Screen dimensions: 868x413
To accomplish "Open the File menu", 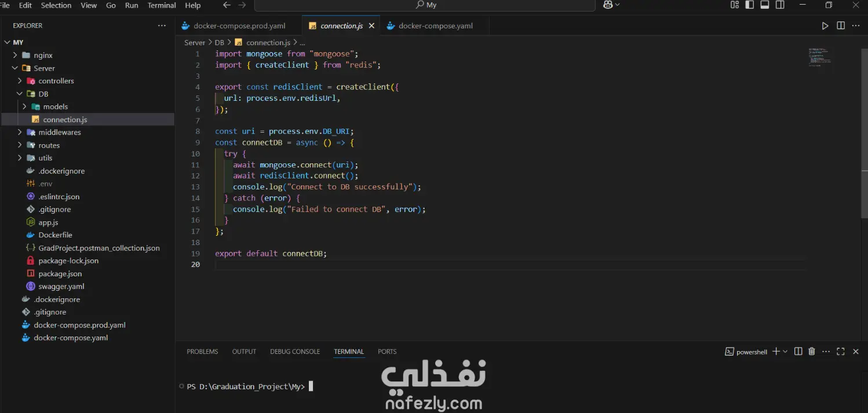I will point(5,5).
